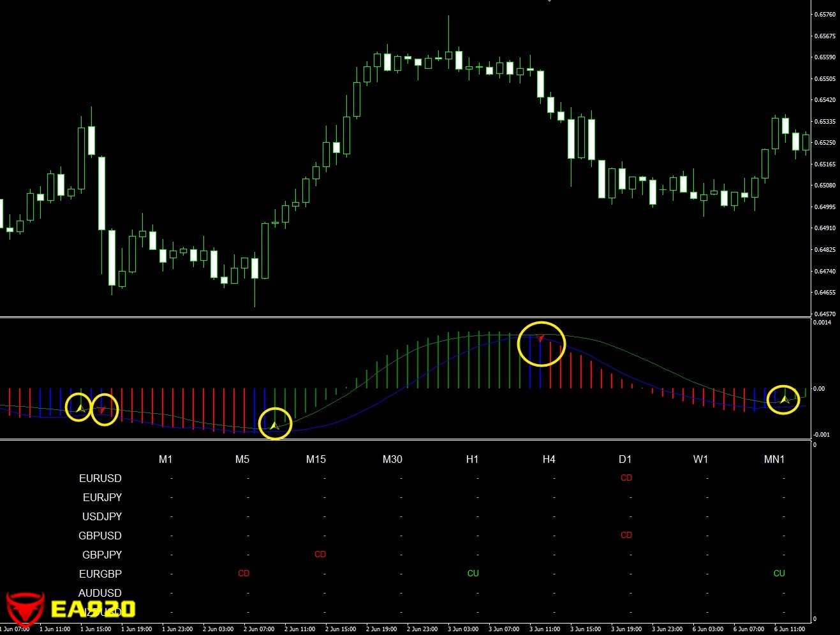Choose the MN1 timeframe column header

(x=774, y=459)
